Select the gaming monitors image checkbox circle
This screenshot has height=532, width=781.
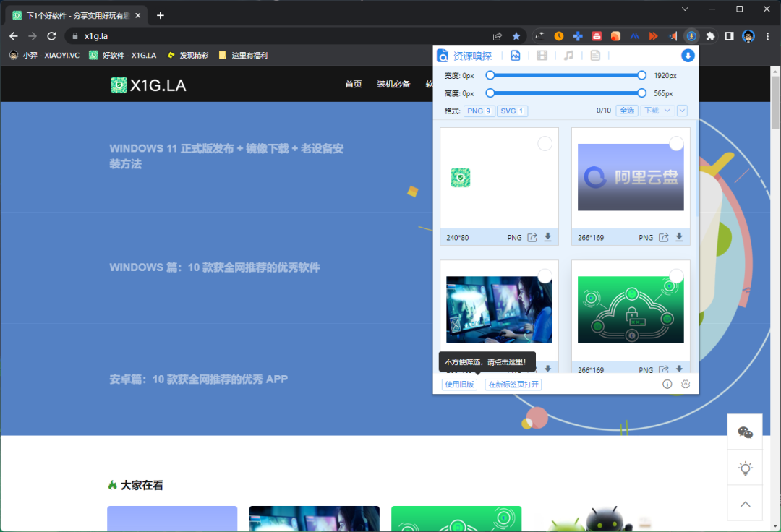[x=545, y=276]
